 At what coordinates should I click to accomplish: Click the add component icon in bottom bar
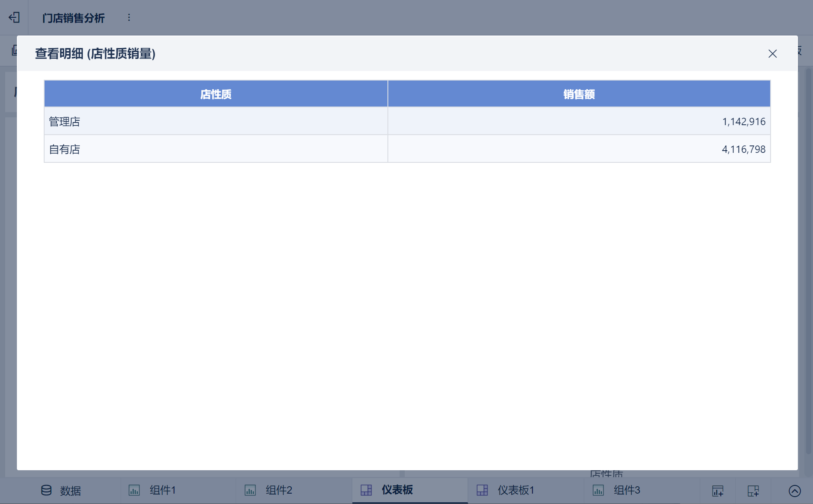pyautogui.click(x=718, y=491)
